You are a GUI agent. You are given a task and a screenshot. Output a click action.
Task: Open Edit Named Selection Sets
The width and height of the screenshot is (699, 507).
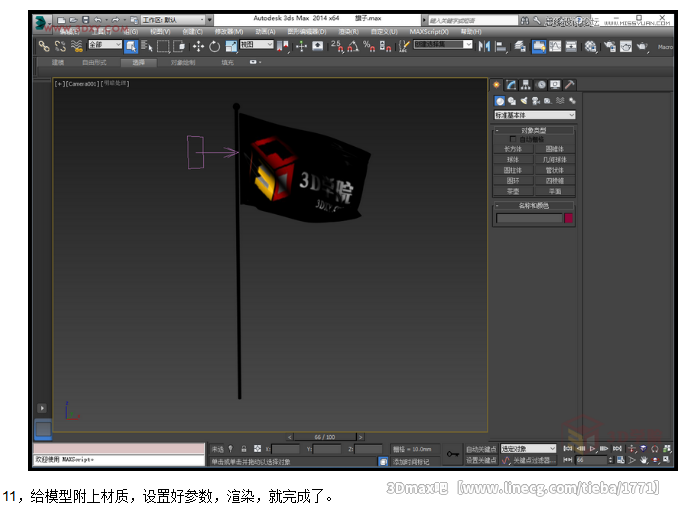(x=403, y=46)
